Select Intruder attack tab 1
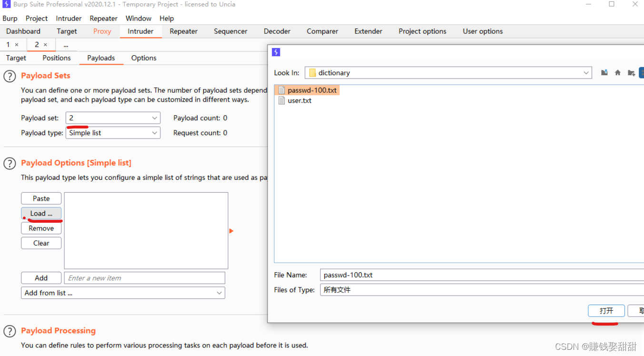The image size is (644, 356). tap(8, 45)
